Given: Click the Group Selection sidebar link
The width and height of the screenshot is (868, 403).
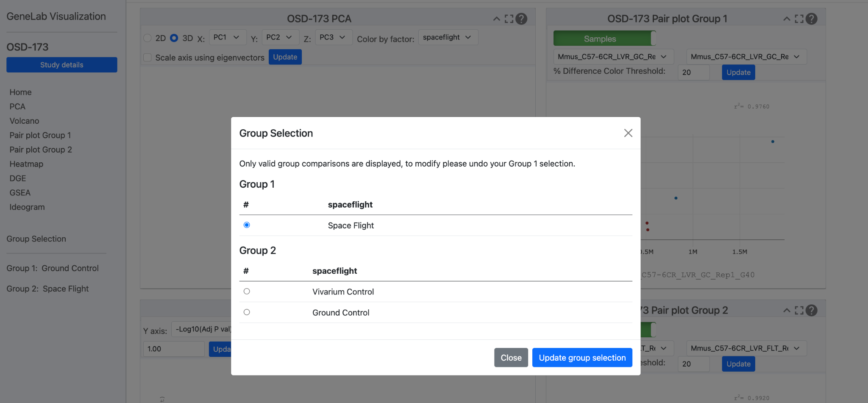Looking at the screenshot, I should pos(36,239).
